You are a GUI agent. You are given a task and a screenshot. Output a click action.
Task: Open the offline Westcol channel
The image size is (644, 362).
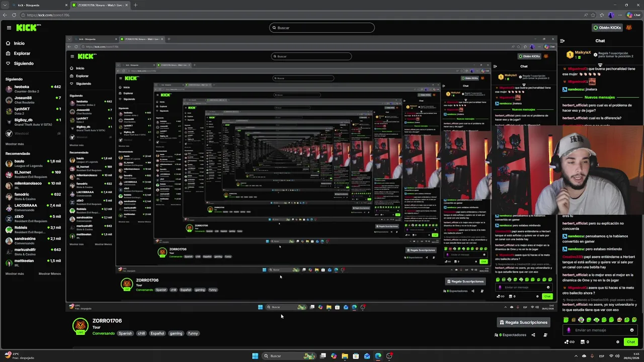click(x=33, y=134)
